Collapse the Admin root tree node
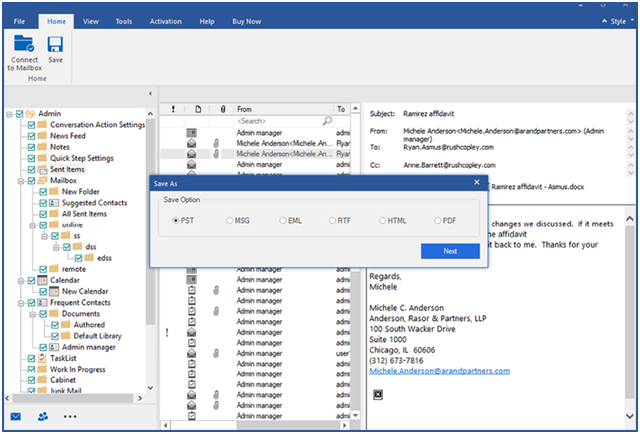Screen dimensions: 640x434 coord(8,114)
